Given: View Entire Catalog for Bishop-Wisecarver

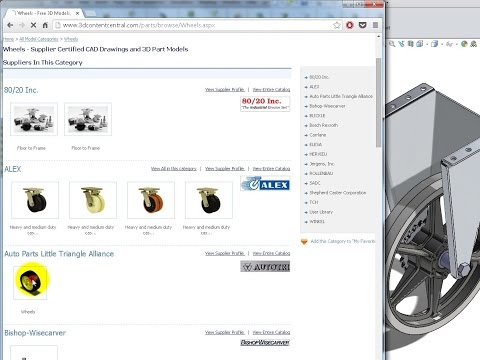Looking at the screenshot, I should tap(271, 332).
